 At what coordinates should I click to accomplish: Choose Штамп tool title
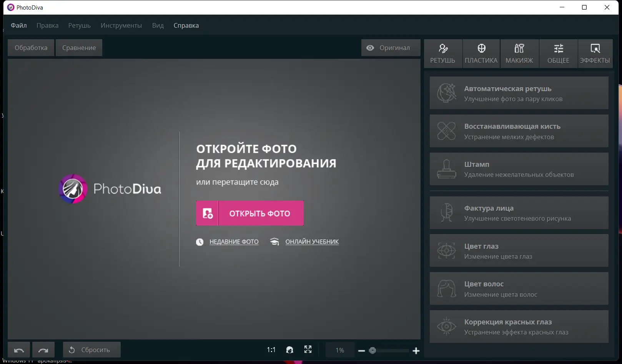[477, 165]
